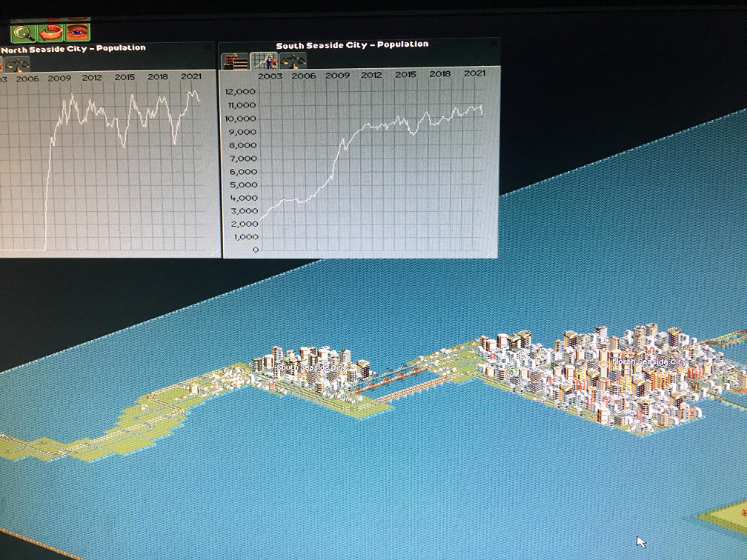Switch to the ratings scales tab in North Seaside City window
This screenshot has height=560, width=747.
pos(17,64)
